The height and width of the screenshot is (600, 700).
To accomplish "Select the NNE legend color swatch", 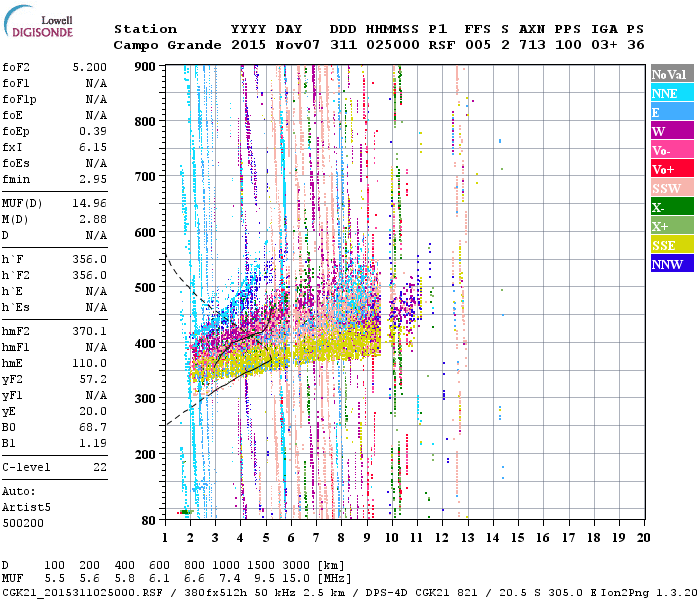I will tap(672, 93).
